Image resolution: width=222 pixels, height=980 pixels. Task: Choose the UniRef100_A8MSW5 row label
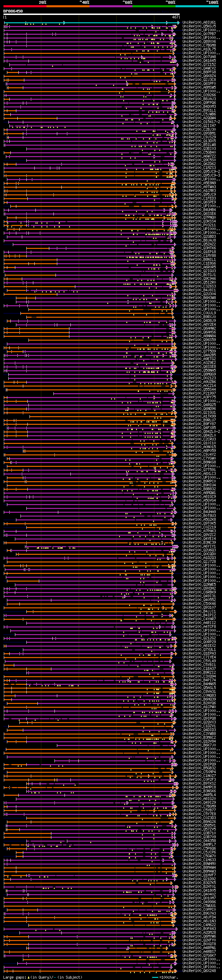[199, 88]
